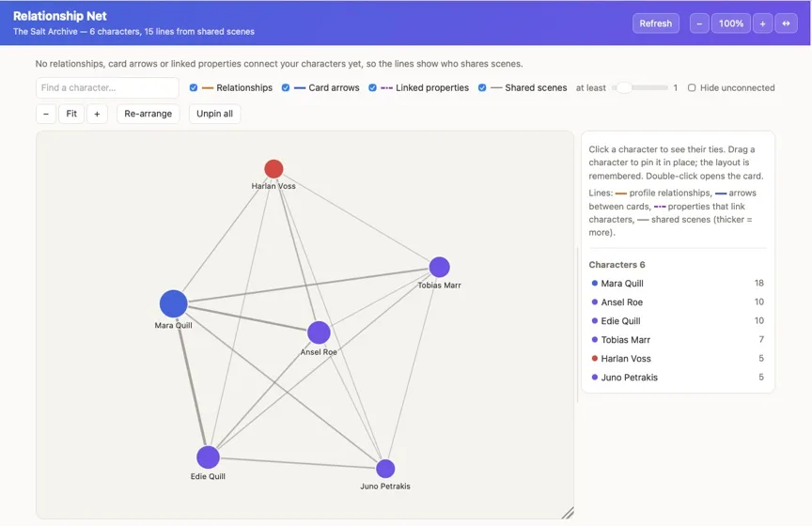
Task: Click the Relationship Net title
Action: [x=60, y=16]
